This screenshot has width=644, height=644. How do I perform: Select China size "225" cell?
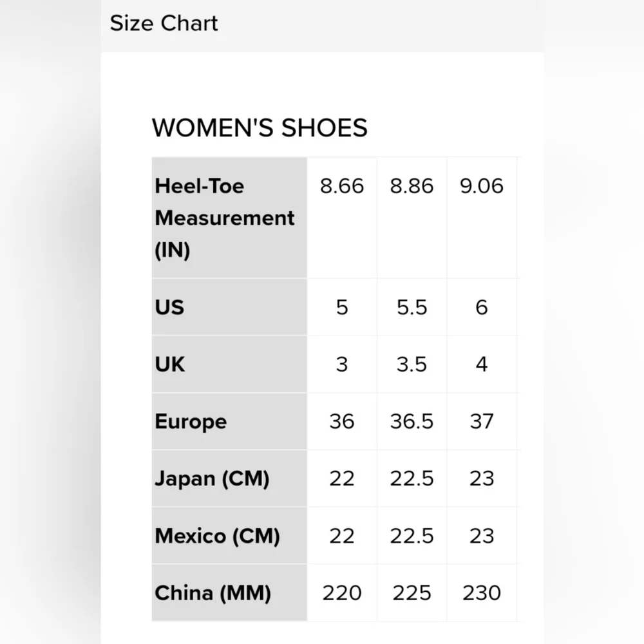point(412,593)
